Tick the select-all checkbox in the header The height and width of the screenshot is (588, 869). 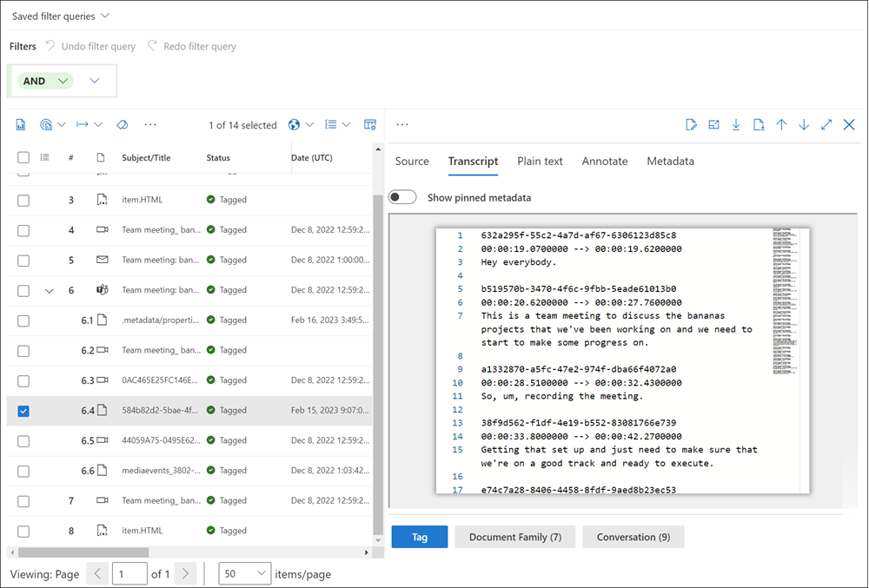click(23, 157)
